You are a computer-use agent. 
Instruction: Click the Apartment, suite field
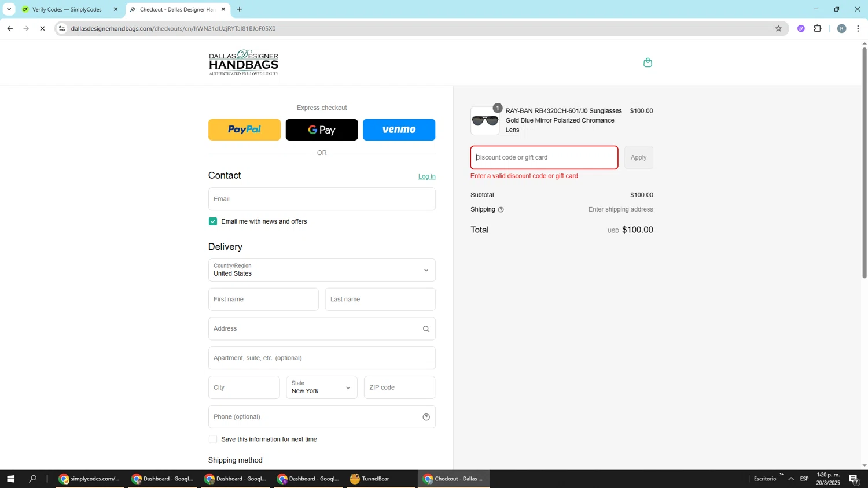tap(322, 358)
